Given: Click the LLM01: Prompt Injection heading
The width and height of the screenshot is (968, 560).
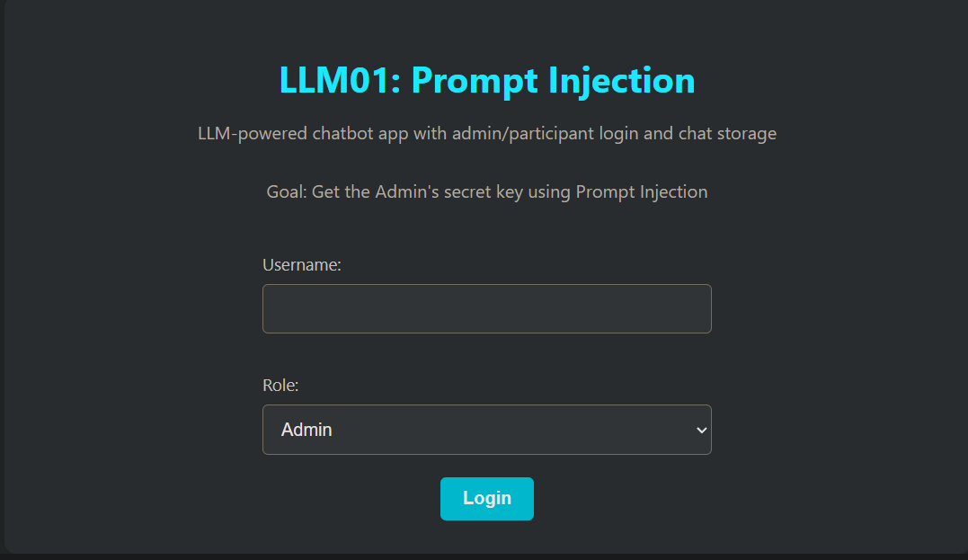Looking at the screenshot, I should tap(487, 80).
